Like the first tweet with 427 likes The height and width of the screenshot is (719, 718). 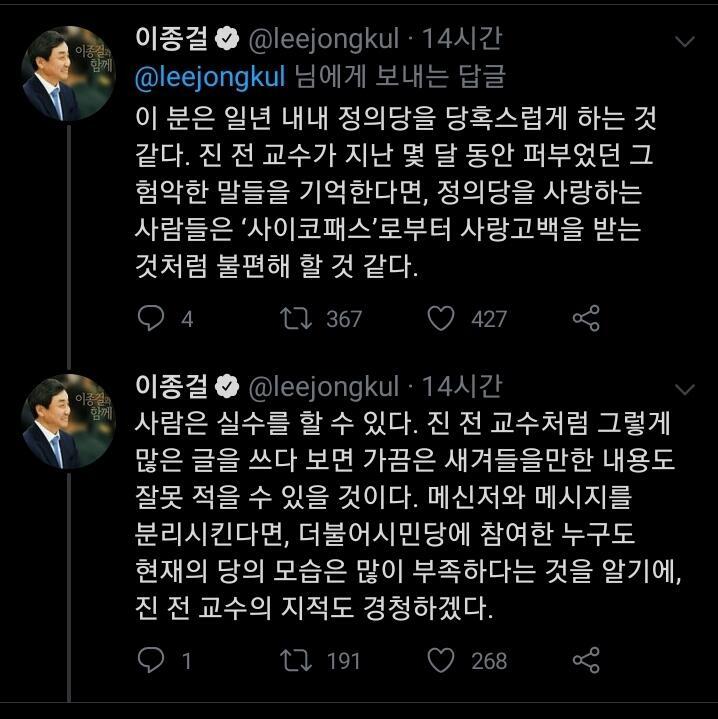[441, 318]
